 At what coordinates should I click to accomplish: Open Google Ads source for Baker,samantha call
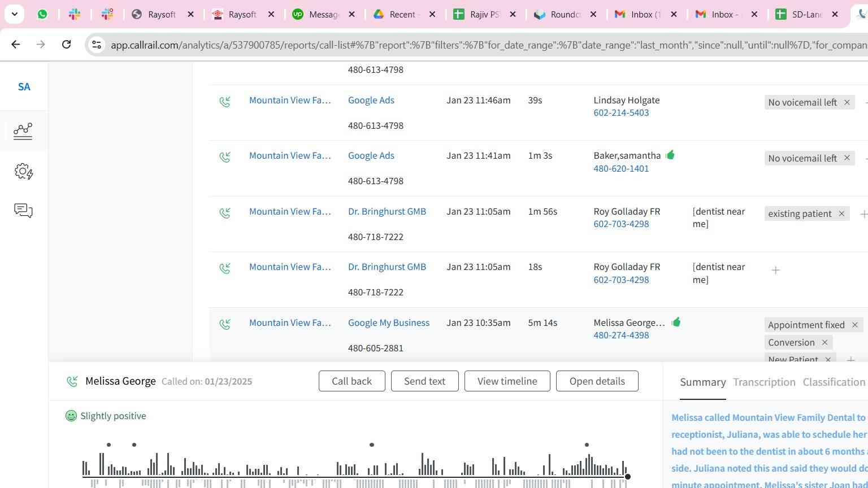[371, 155]
